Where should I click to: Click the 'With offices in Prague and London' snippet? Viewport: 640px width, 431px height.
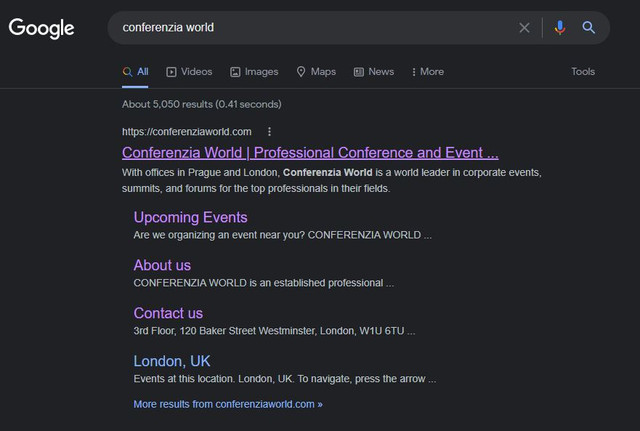[331, 180]
